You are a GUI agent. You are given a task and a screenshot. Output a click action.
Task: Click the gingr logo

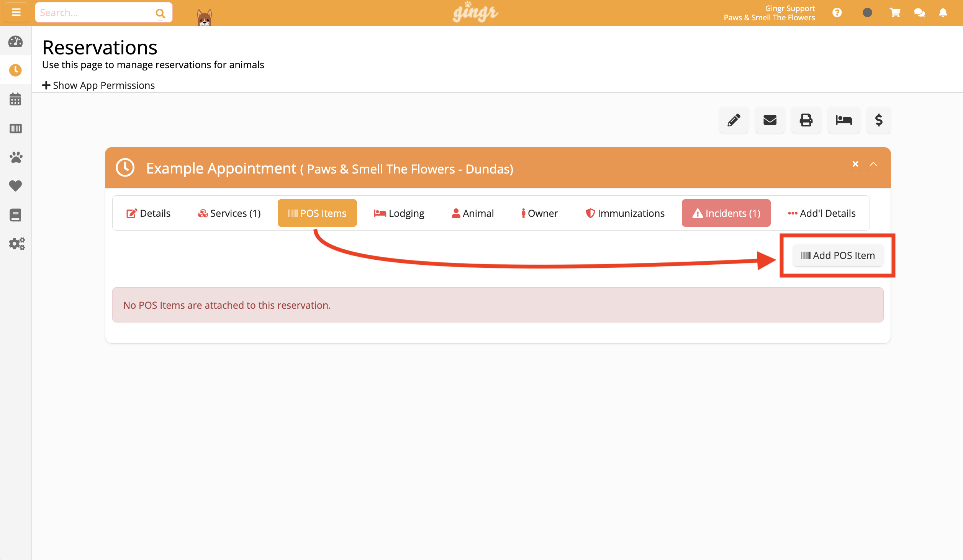click(475, 12)
